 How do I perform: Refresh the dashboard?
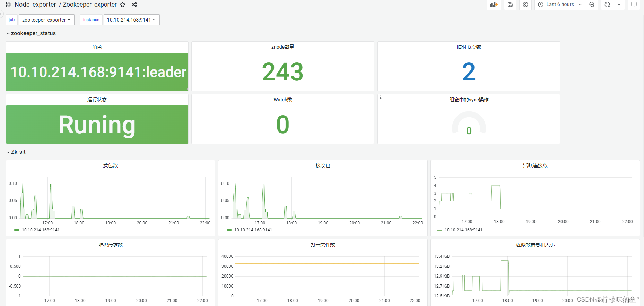click(x=607, y=5)
